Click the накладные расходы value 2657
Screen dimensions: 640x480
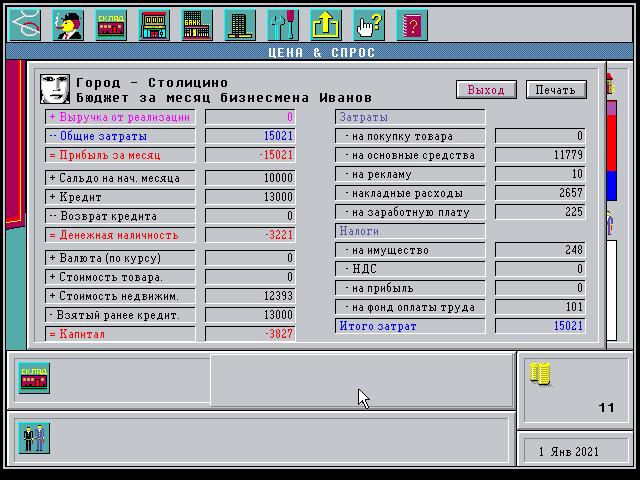[540, 193]
